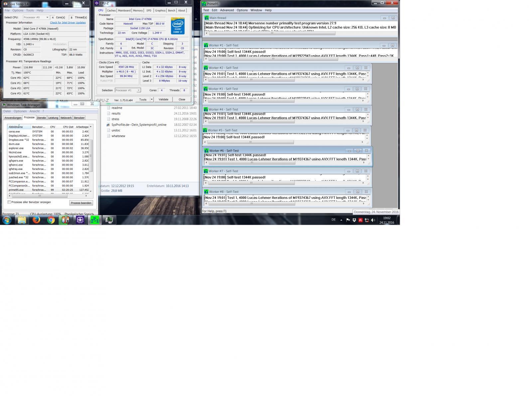The image size is (532, 399).
Task: Open Core Temp Options menu
Action: click(18, 10)
